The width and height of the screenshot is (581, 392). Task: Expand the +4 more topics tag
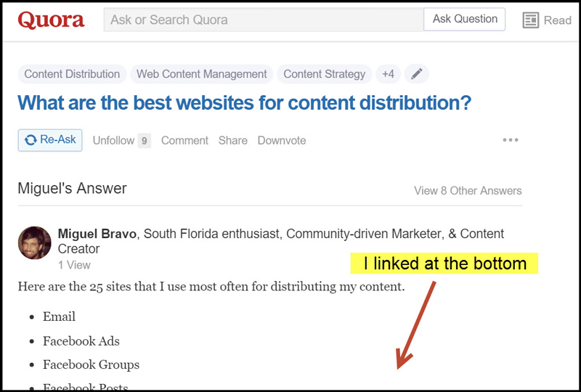388,74
